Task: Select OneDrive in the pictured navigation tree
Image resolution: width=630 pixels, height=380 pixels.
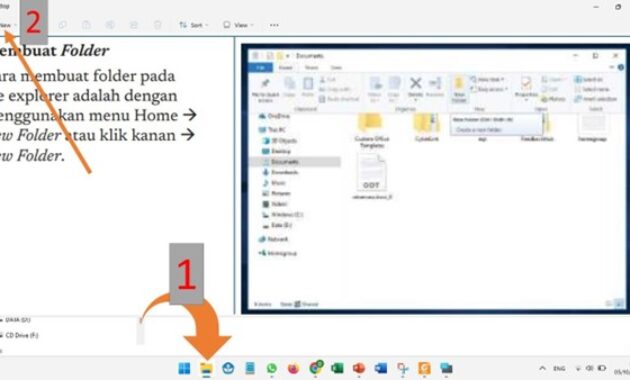Action: click(x=274, y=116)
